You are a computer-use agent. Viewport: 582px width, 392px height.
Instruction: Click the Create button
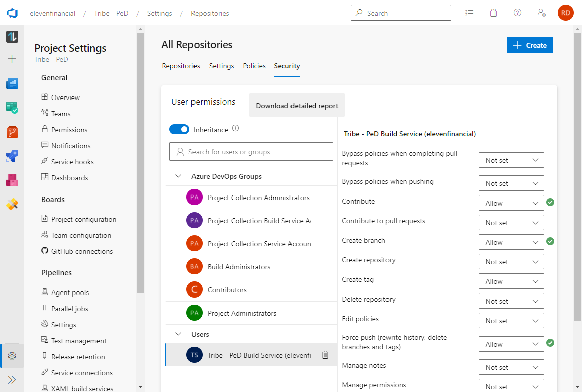[x=530, y=45]
